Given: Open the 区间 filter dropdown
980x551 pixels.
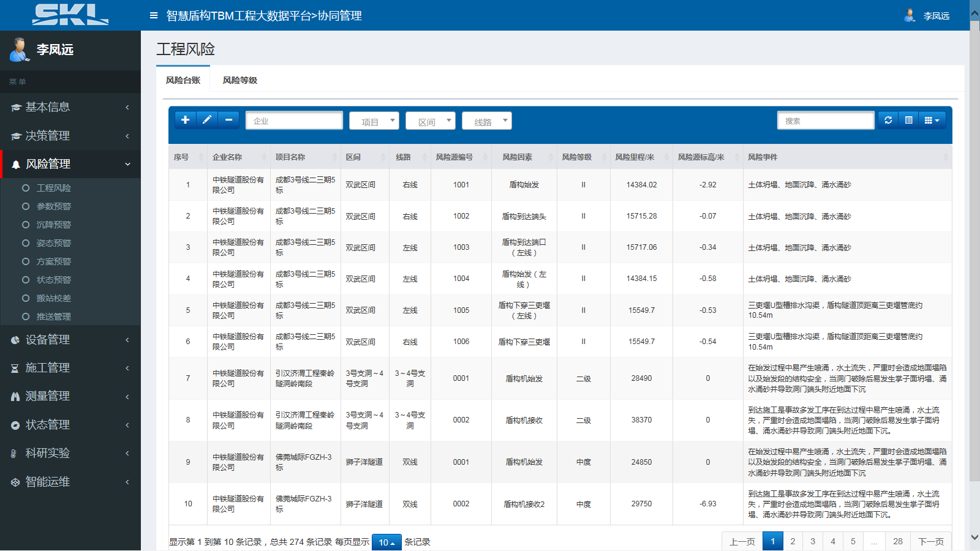Looking at the screenshot, I should [x=431, y=121].
